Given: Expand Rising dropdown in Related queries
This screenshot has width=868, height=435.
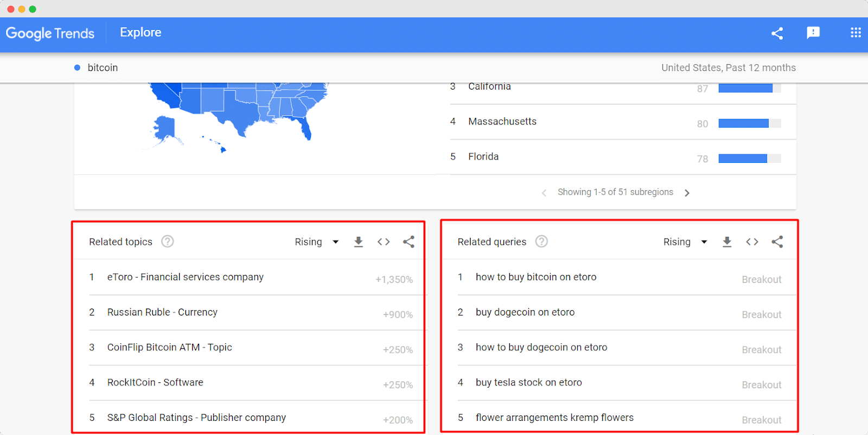Looking at the screenshot, I should (685, 242).
